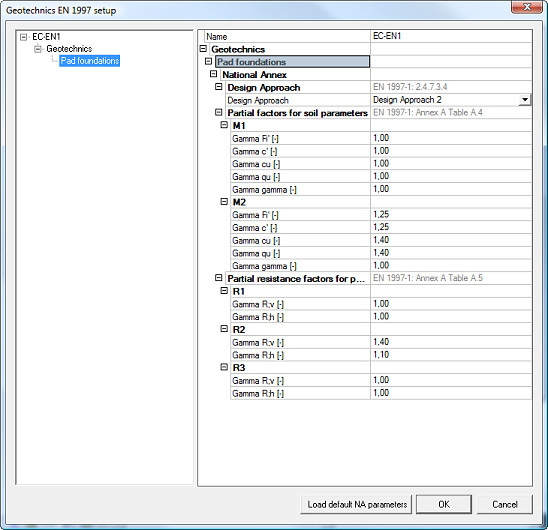Edit M2 Gamma cu value 1,40
The image size is (548, 530).
pos(451,240)
